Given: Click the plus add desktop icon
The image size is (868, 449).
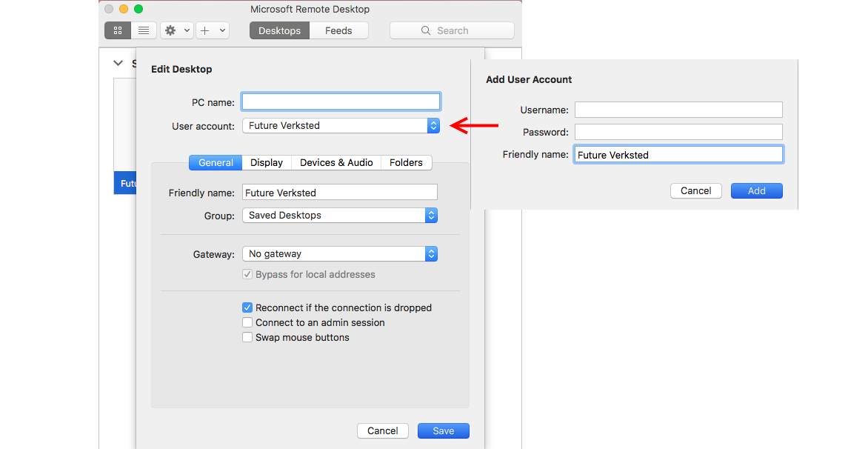Looking at the screenshot, I should pos(205,30).
